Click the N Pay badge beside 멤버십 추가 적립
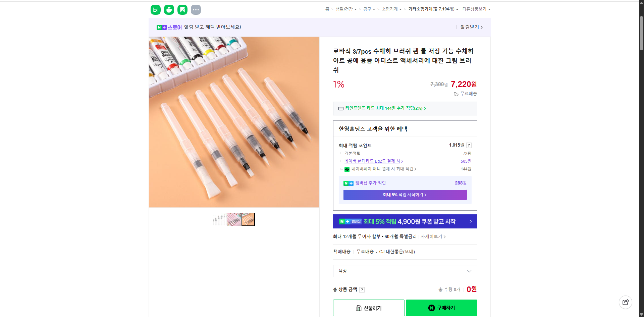The height and width of the screenshot is (317, 644). (x=348, y=183)
